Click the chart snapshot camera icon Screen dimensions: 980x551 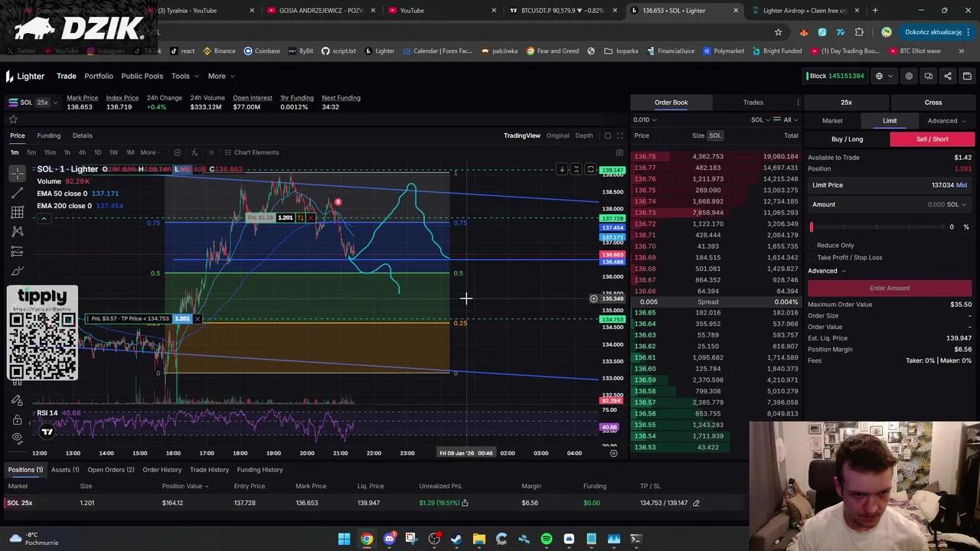(619, 152)
